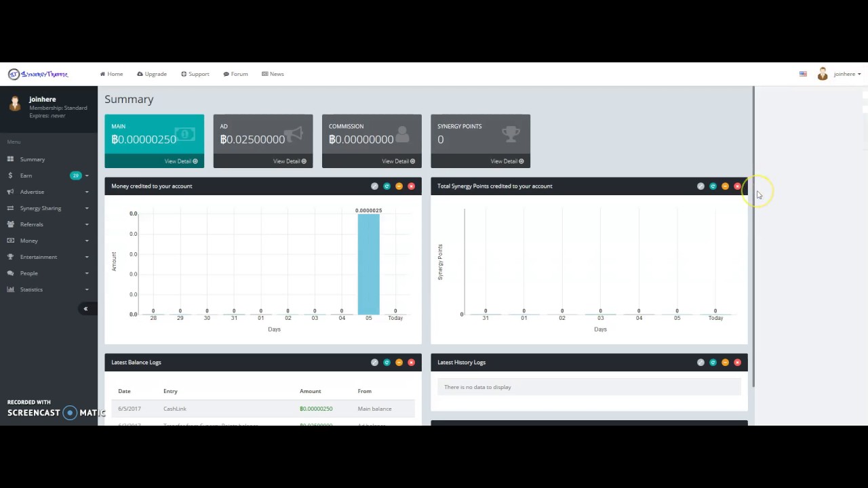The image size is (868, 488).
Task: Click the Referrals users icon in sidebar
Action: coord(10,224)
